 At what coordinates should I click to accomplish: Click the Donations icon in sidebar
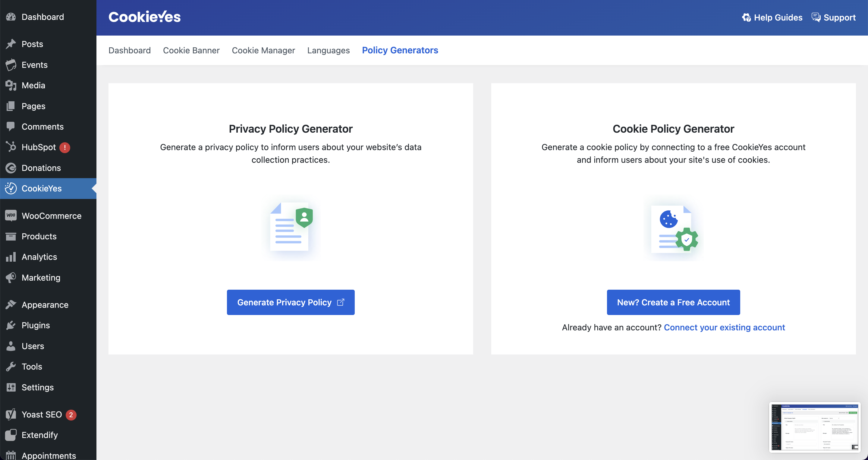pyautogui.click(x=11, y=168)
